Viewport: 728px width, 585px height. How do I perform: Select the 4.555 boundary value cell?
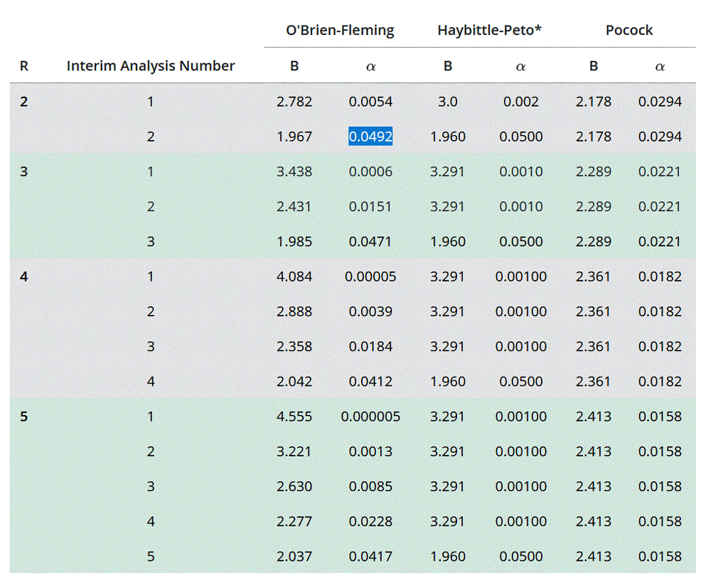click(294, 417)
